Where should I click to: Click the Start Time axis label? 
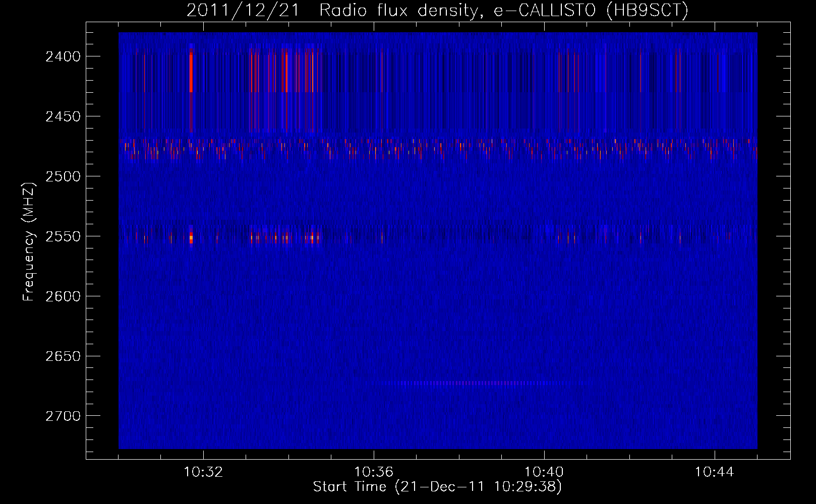pyautogui.click(x=437, y=487)
